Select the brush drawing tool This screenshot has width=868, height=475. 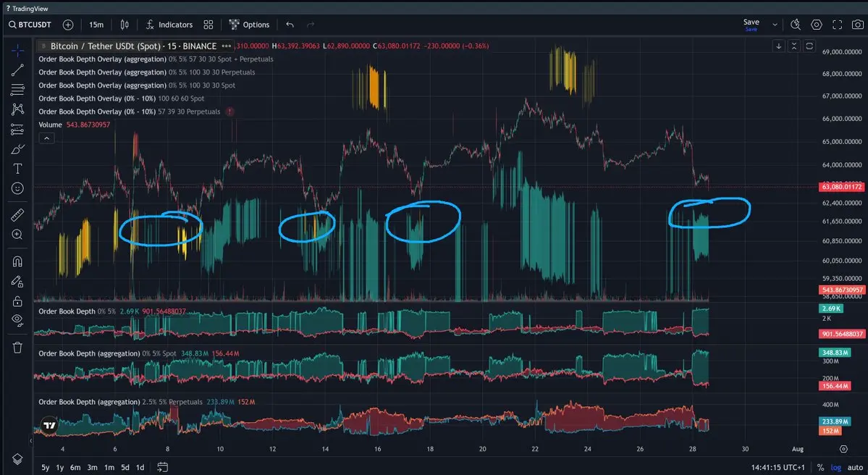(17, 149)
